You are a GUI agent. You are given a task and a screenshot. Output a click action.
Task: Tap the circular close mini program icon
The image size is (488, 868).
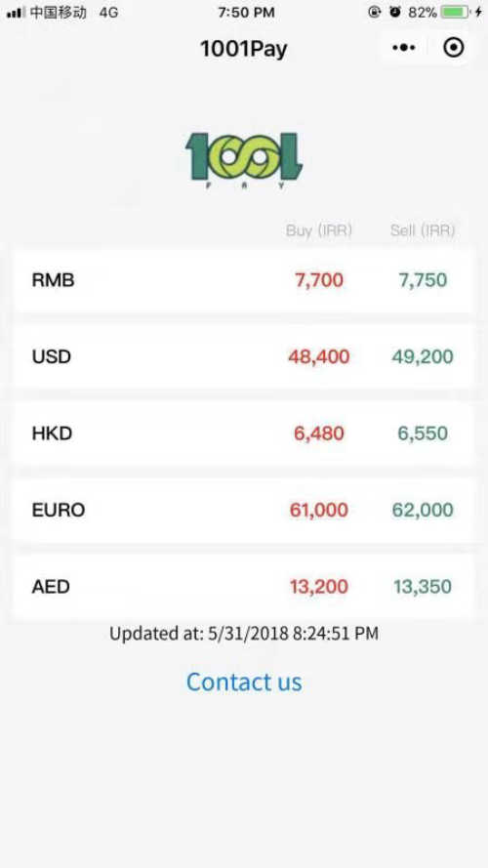point(454,48)
